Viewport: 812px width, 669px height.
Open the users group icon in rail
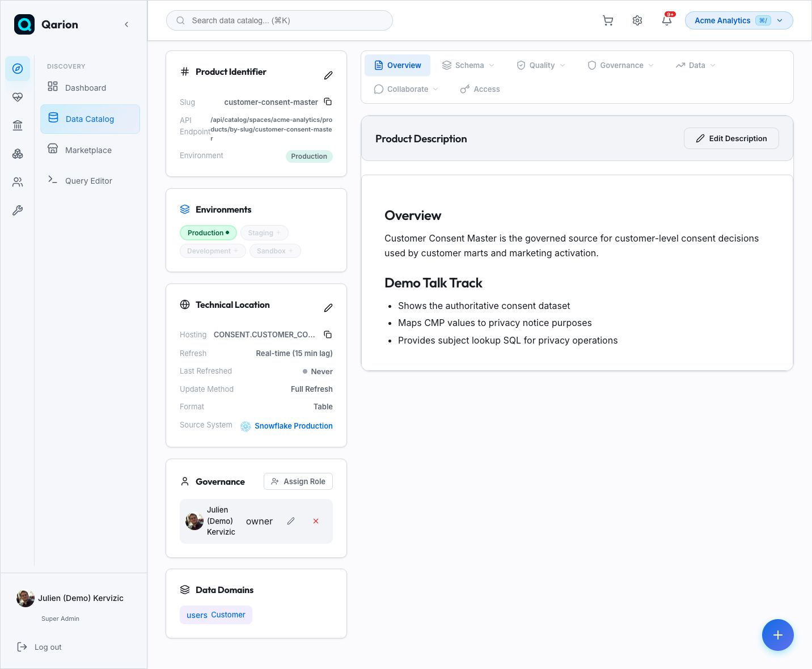[x=18, y=182]
